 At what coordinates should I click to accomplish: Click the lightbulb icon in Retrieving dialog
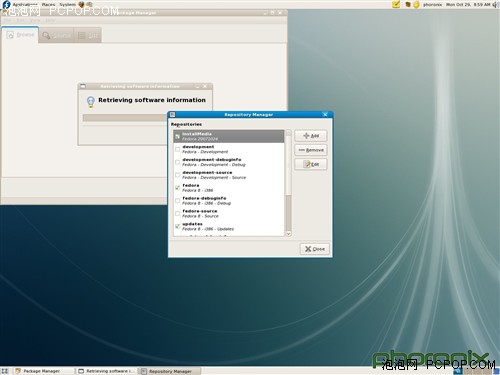[90, 101]
